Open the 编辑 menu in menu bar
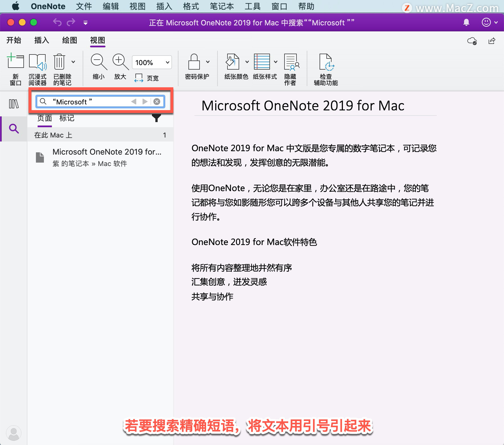The image size is (504, 445). [111, 6]
